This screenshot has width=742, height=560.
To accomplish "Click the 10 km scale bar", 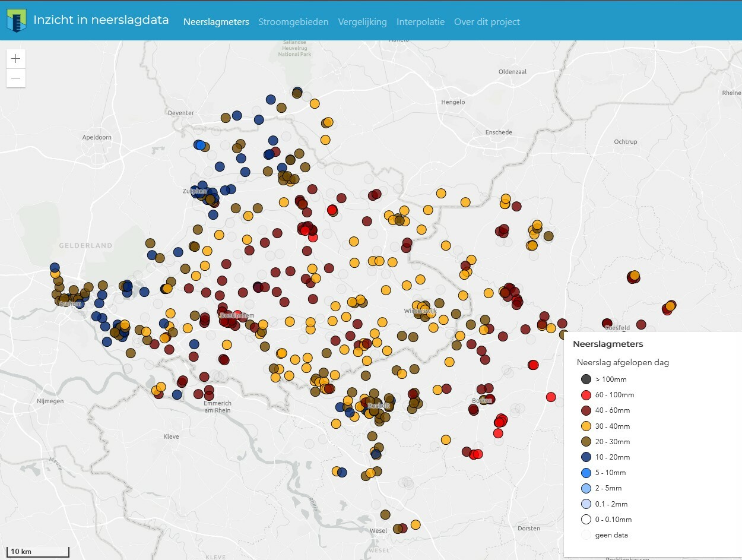I will [38, 552].
